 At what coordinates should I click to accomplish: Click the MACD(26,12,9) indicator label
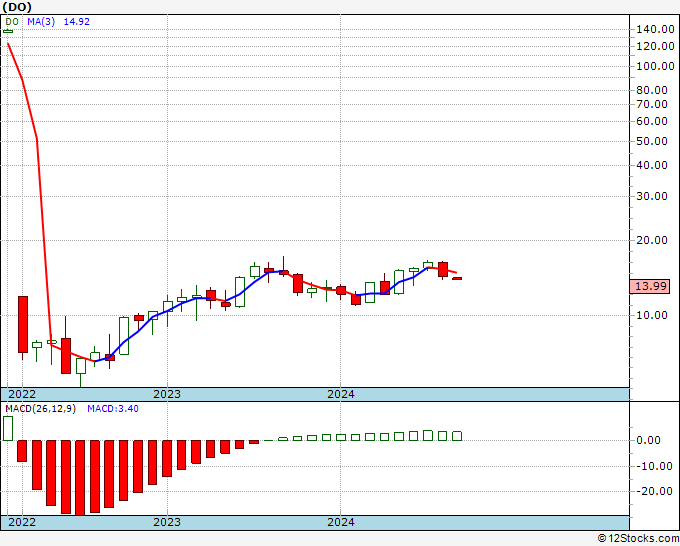pyautogui.click(x=40, y=409)
